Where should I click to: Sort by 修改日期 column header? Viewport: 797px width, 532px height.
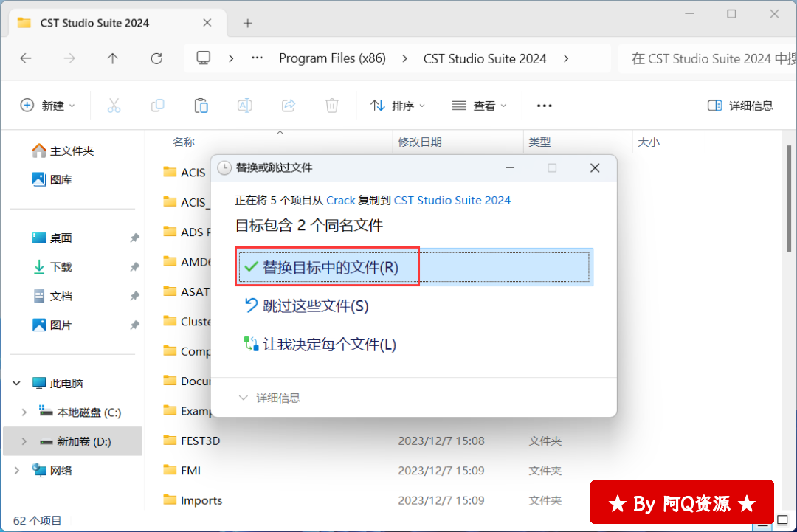tap(419, 142)
